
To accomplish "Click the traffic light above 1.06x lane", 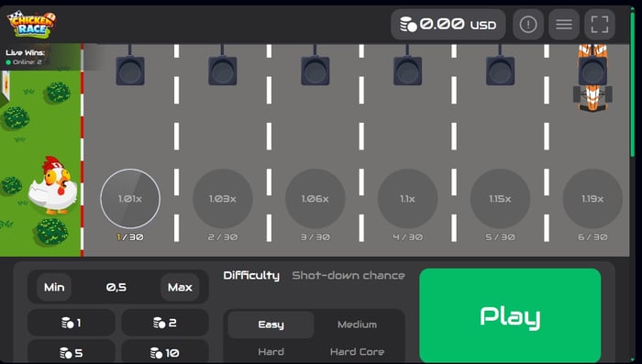I will (315, 71).
